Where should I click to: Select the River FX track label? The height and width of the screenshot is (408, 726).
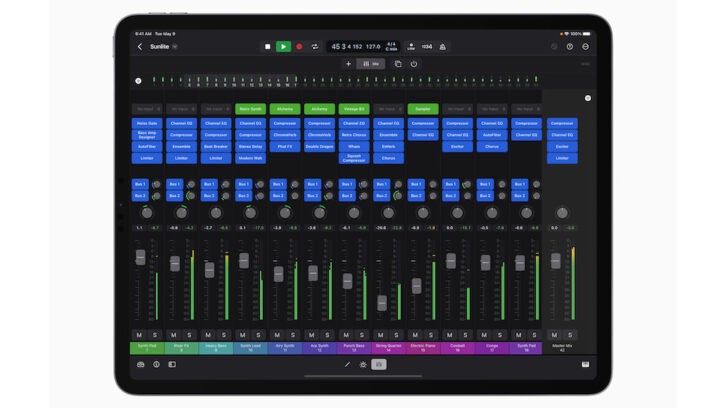pos(181,348)
